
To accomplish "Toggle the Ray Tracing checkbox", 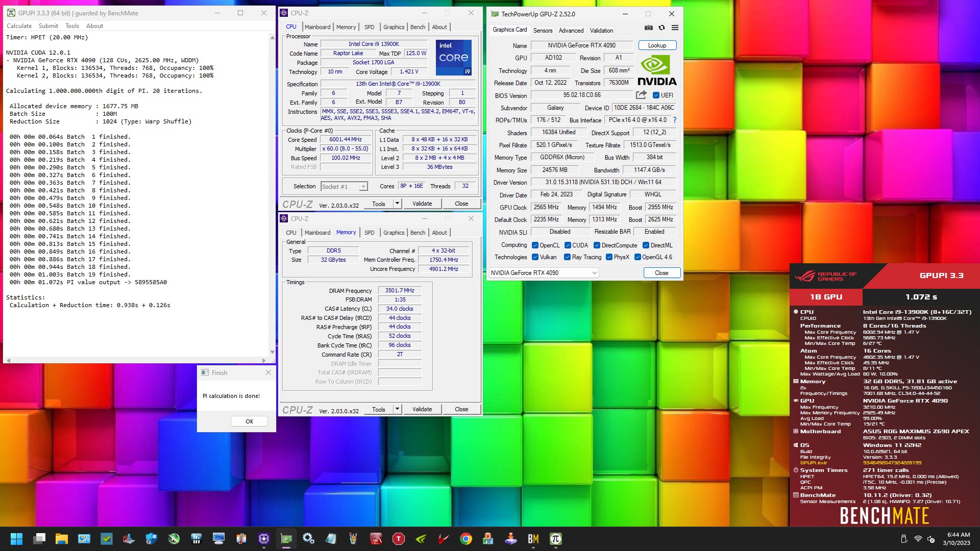I will [567, 257].
